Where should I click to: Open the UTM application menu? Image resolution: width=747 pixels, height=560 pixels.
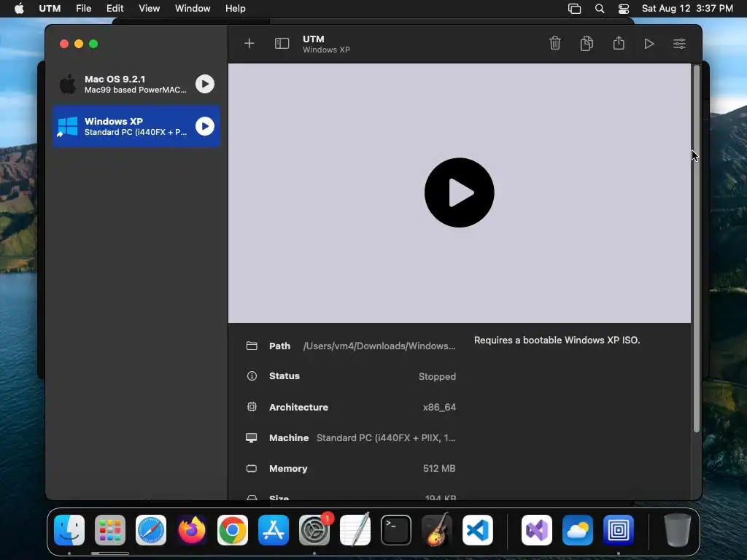[x=50, y=9]
